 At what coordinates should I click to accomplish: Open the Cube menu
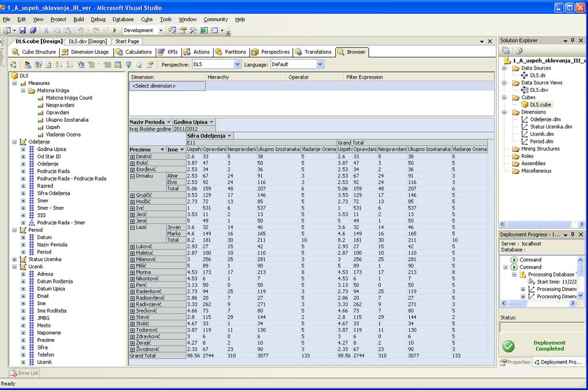pyautogui.click(x=146, y=19)
